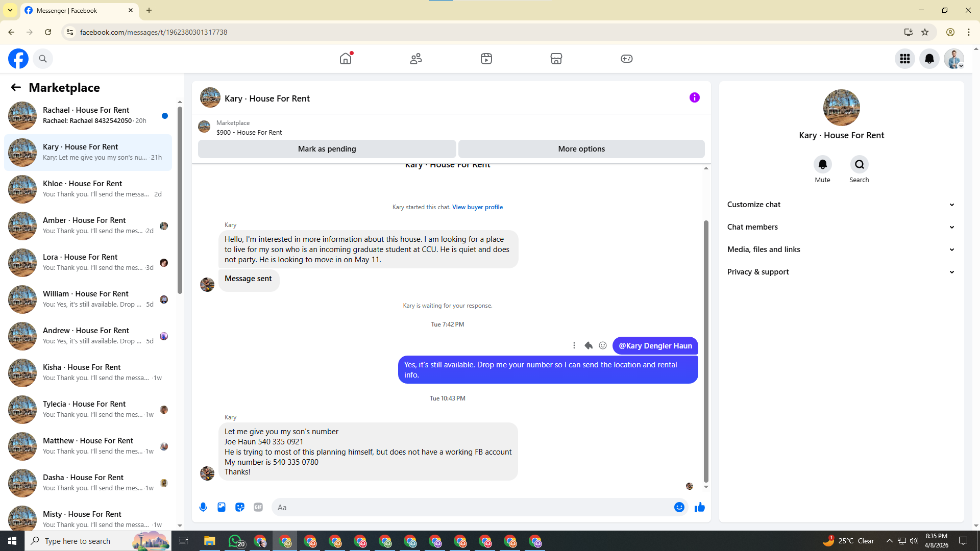
Task: Click reply arrow on sent message
Action: [x=589, y=345]
